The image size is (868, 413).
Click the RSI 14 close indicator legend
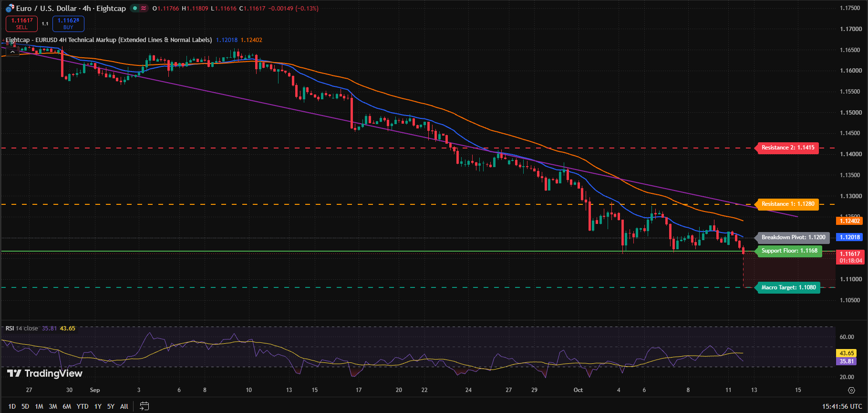pos(21,328)
